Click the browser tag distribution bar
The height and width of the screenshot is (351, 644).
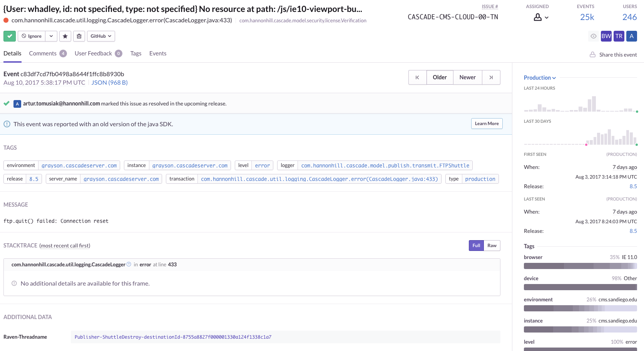pos(580,266)
